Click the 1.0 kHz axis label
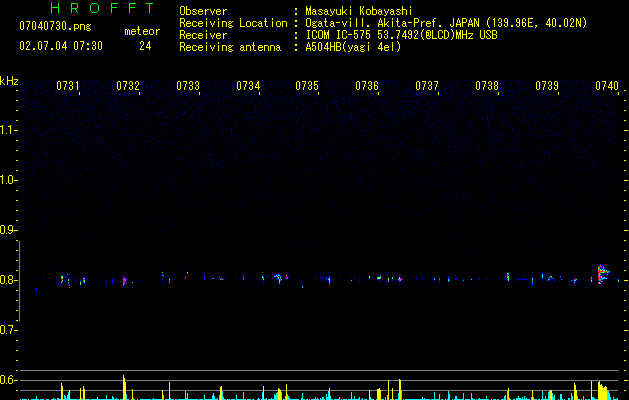Viewport: 629px width, 400px height. (8, 180)
